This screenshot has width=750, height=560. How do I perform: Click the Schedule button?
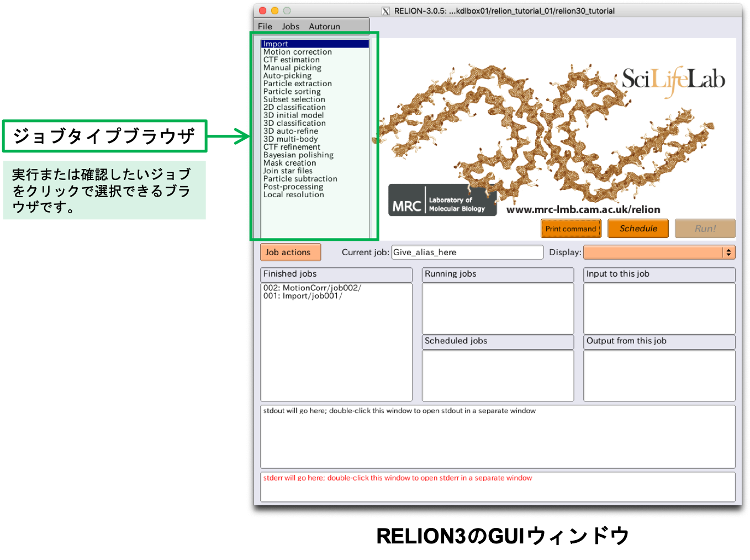[638, 229]
